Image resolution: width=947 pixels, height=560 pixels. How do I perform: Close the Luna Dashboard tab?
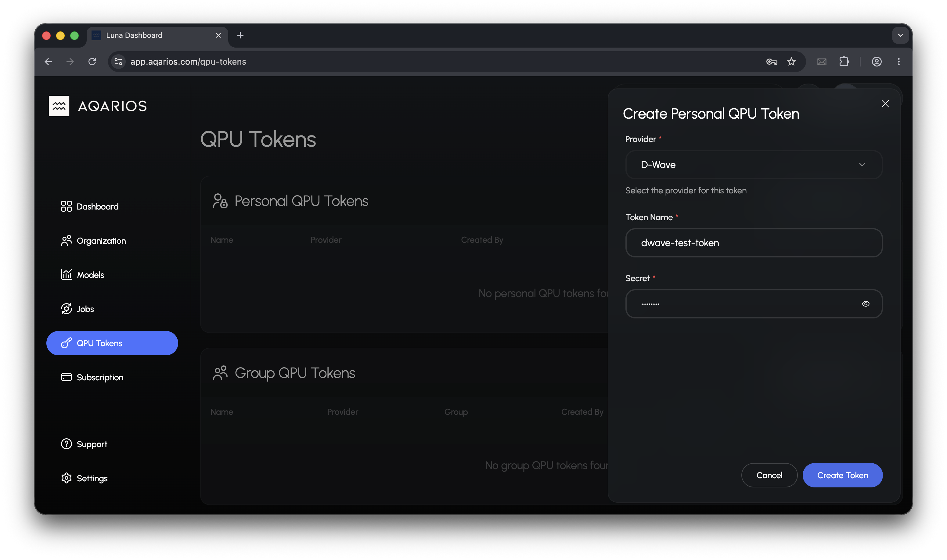(218, 35)
